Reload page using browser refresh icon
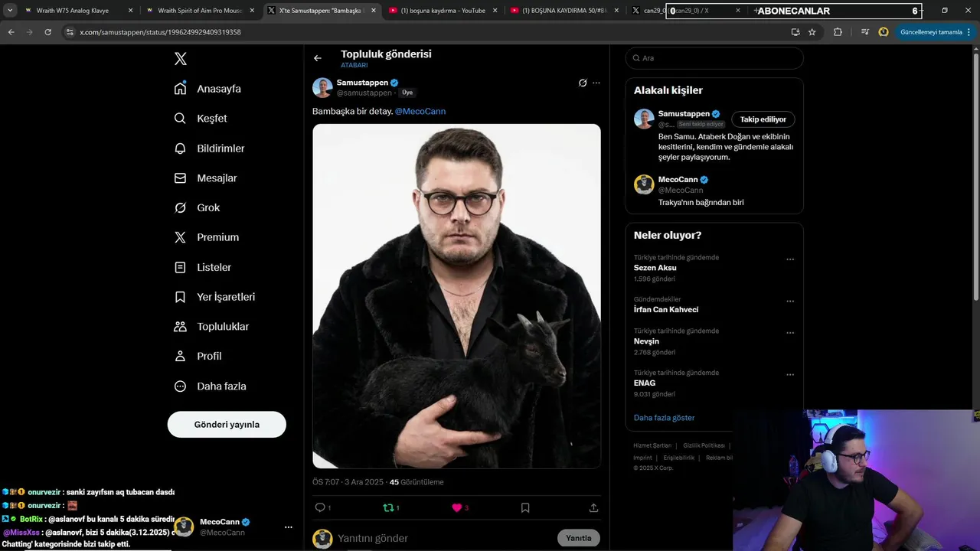Screen dimensions: 980x551 (47, 32)
